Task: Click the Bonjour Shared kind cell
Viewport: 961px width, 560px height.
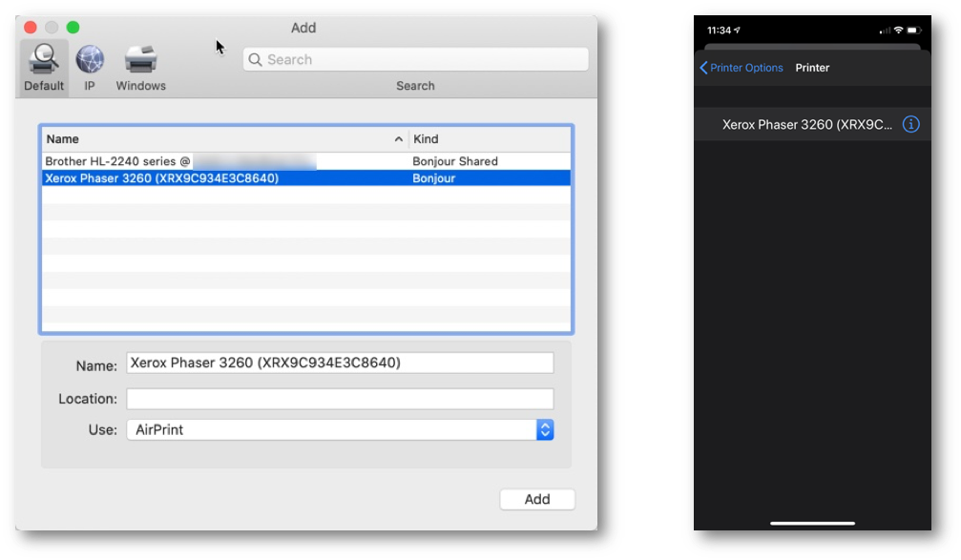Action: tap(455, 161)
